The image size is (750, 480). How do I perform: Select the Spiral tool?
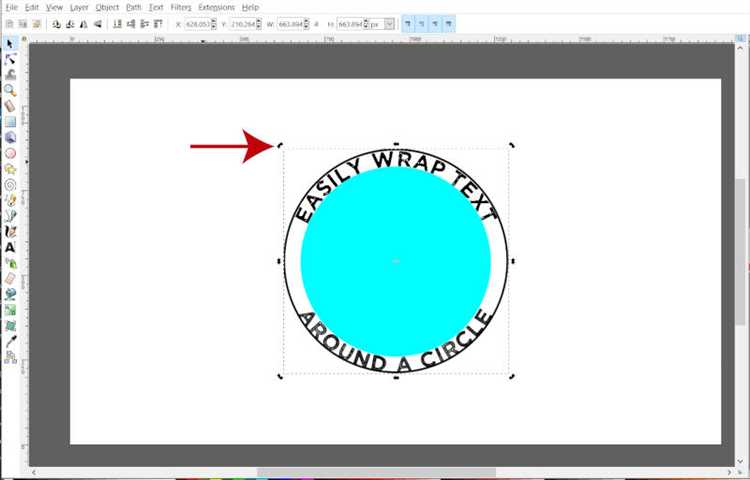(10, 185)
